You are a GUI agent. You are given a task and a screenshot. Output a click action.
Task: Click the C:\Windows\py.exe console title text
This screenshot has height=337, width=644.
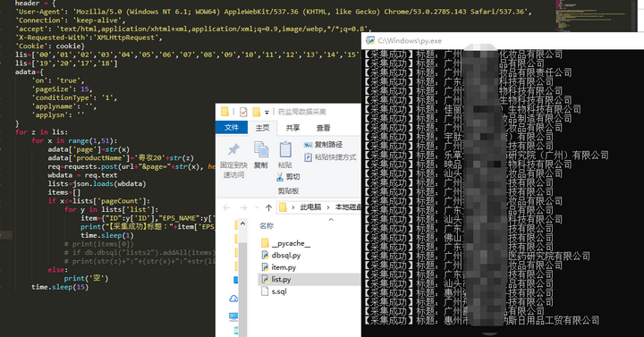click(410, 40)
